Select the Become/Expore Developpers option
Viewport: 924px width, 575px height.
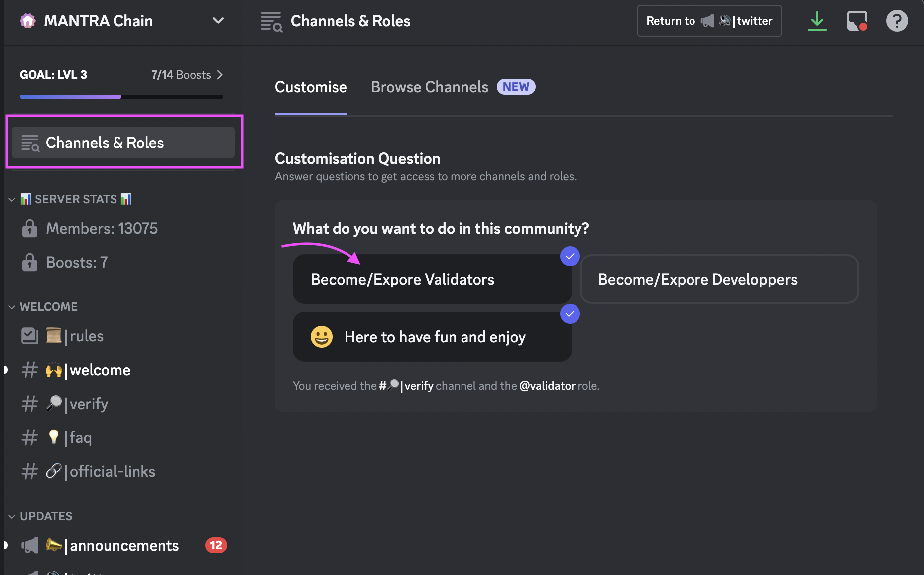pos(719,279)
